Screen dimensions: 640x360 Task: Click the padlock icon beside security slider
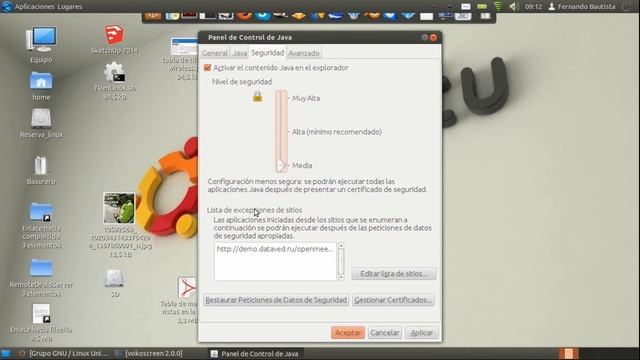point(257,97)
